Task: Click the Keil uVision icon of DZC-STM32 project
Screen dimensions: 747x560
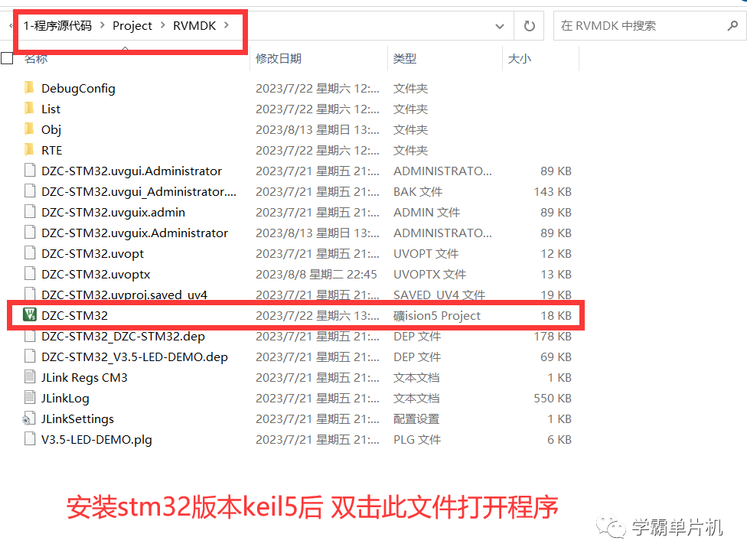Action: click(30, 314)
